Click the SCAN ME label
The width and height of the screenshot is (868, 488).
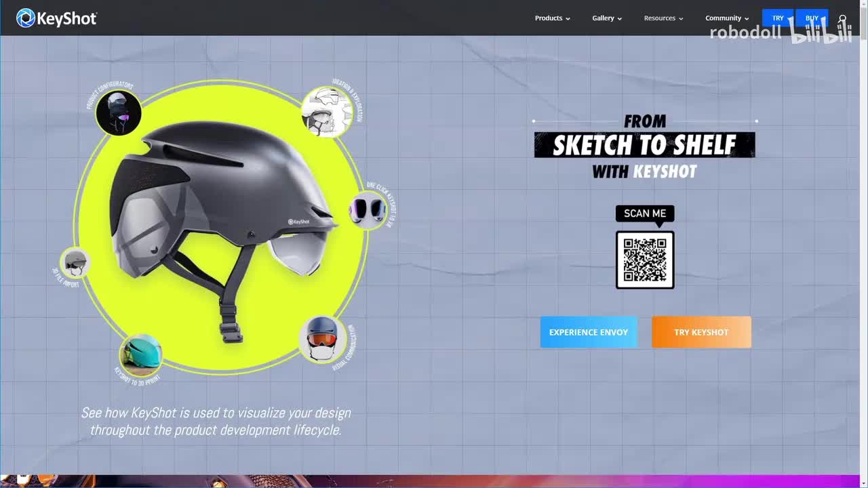(x=645, y=213)
